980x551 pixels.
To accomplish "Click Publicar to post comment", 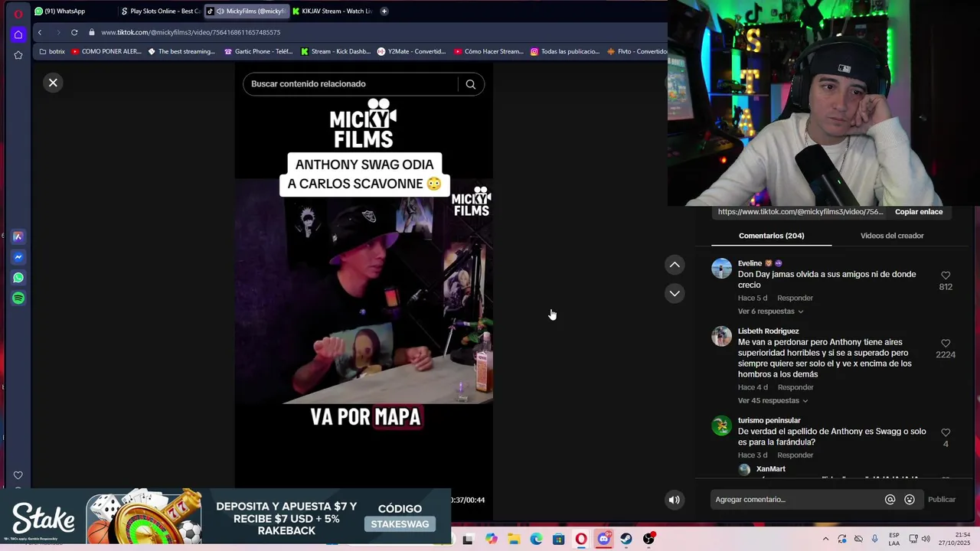I will coord(942,500).
